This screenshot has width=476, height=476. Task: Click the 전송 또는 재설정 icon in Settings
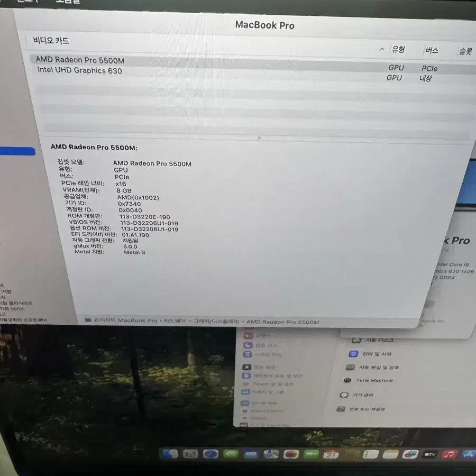(341, 409)
